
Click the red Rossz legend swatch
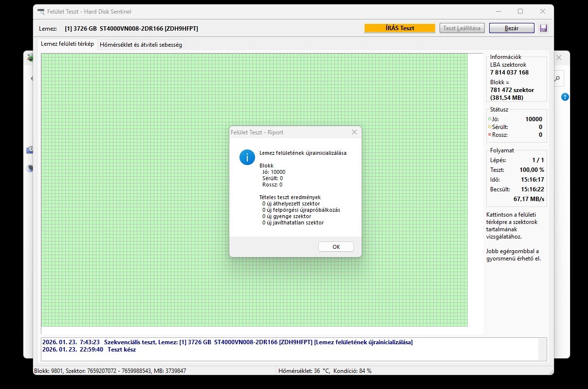tap(490, 135)
